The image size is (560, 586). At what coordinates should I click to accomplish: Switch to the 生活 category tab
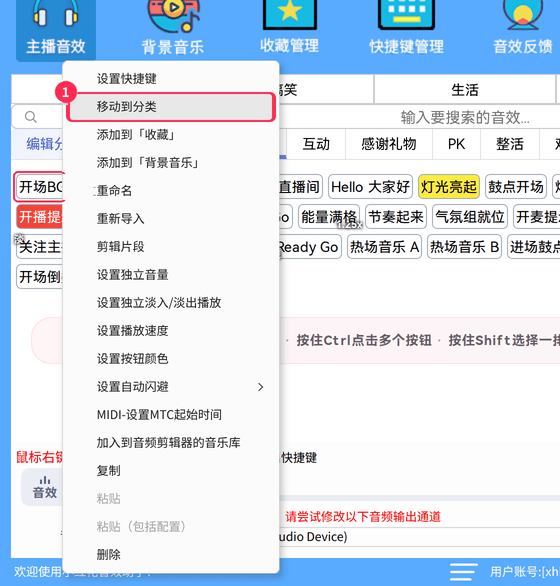pyautogui.click(x=465, y=90)
